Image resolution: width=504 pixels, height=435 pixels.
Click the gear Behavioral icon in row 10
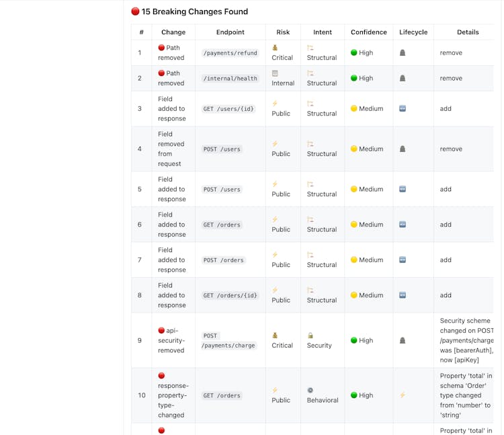310,390
